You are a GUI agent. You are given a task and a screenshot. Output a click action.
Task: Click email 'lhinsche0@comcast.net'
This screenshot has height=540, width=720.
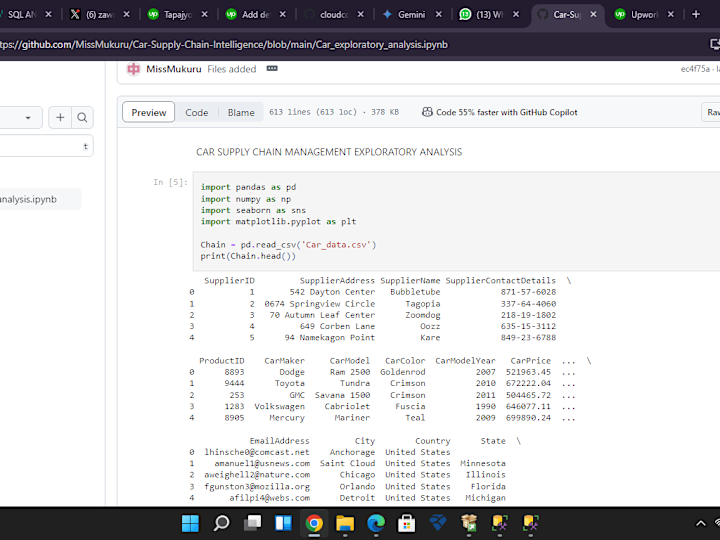[x=257, y=452]
